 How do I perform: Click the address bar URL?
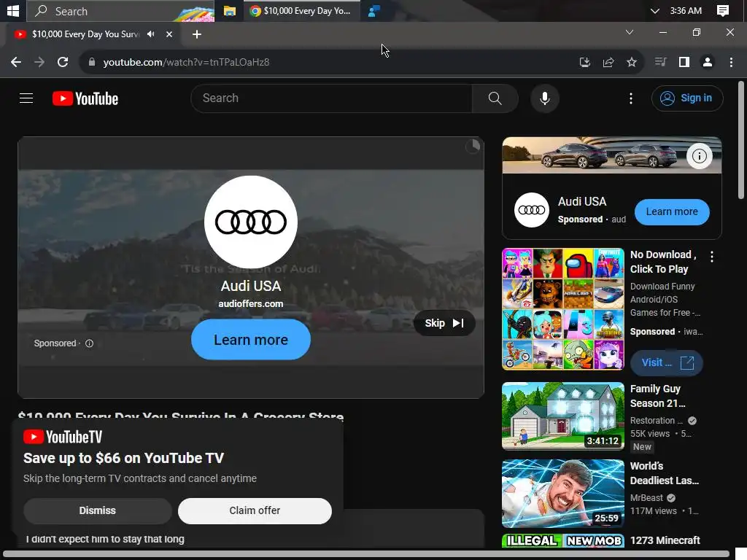[186, 63]
